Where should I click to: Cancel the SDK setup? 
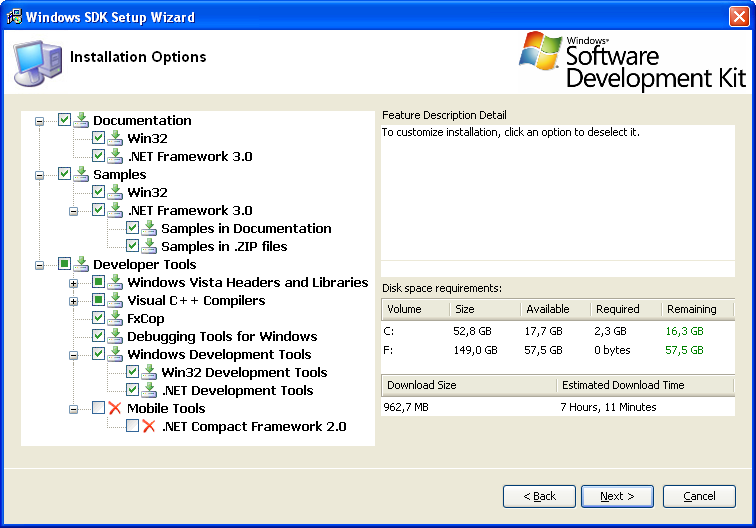pyautogui.click(x=699, y=496)
